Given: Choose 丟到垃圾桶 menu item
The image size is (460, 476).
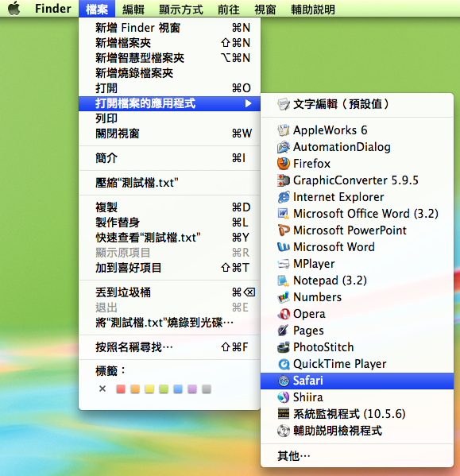Looking at the screenshot, I should click(169, 292).
